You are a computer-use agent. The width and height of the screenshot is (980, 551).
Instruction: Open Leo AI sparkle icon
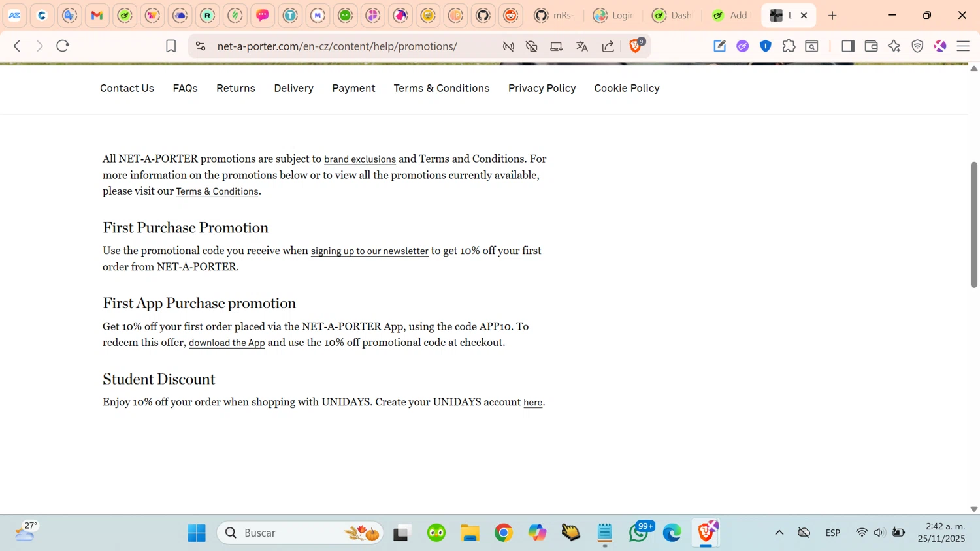pyautogui.click(x=894, y=46)
